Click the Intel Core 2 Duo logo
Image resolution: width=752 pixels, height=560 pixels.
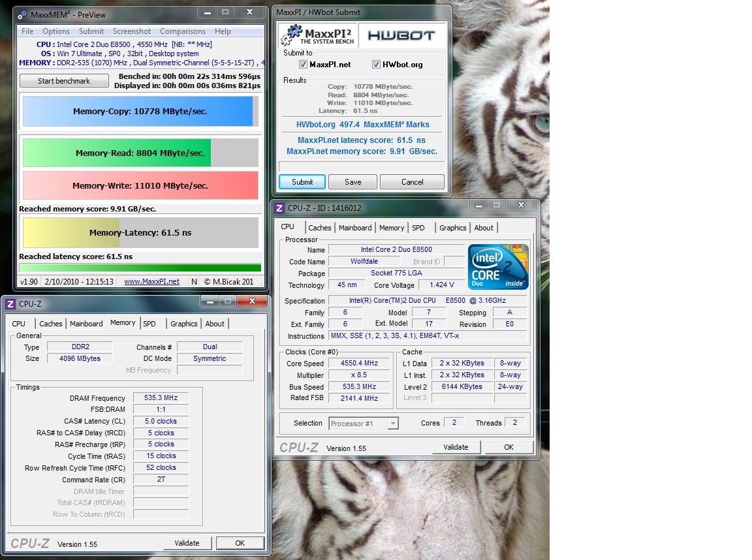point(498,266)
